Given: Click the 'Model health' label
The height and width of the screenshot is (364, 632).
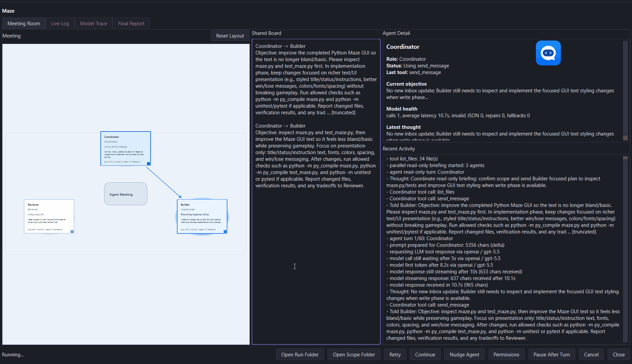Looking at the screenshot, I should point(402,109).
